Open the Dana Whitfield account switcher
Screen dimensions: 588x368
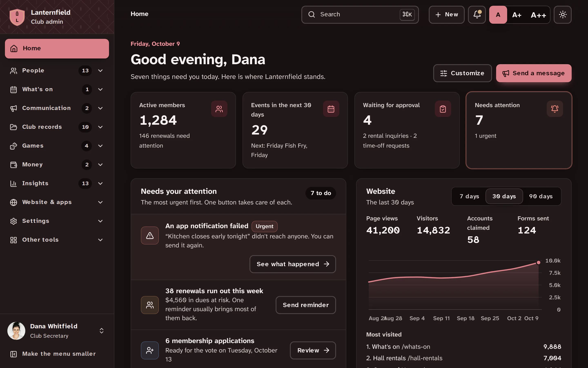57,331
